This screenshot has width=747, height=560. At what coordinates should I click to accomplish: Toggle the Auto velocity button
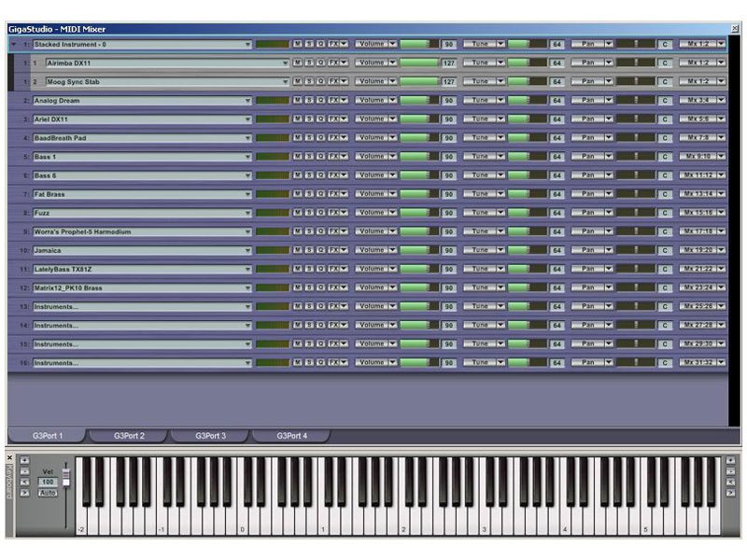(x=48, y=492)
